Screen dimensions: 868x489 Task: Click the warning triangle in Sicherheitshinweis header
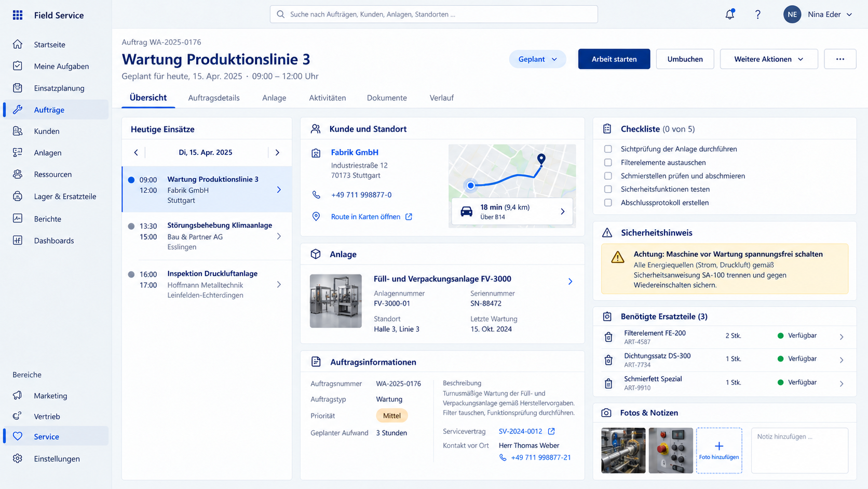pos(607,233)
